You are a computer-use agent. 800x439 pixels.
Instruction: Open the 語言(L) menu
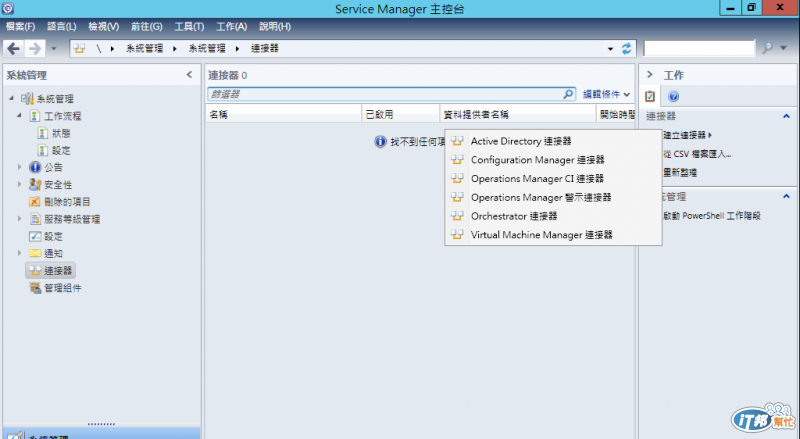(62, 27)
